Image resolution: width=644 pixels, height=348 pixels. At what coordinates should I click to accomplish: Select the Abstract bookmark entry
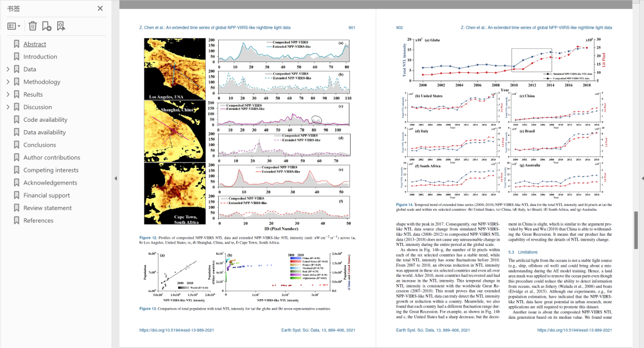tap(36, 44)
